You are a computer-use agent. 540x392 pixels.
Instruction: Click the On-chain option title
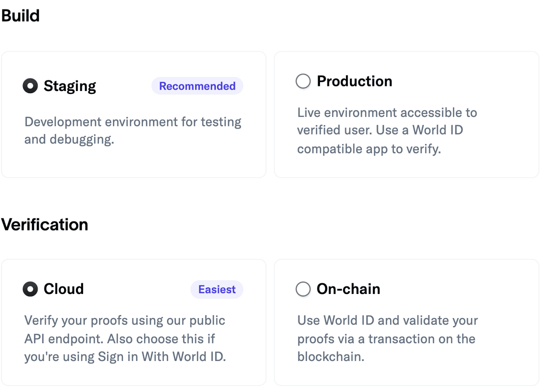348,289
